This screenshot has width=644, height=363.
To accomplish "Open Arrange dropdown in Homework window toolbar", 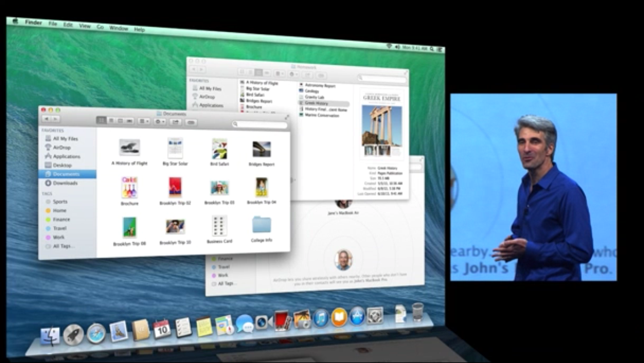I will pyautogui.click(x=279, y=73).
